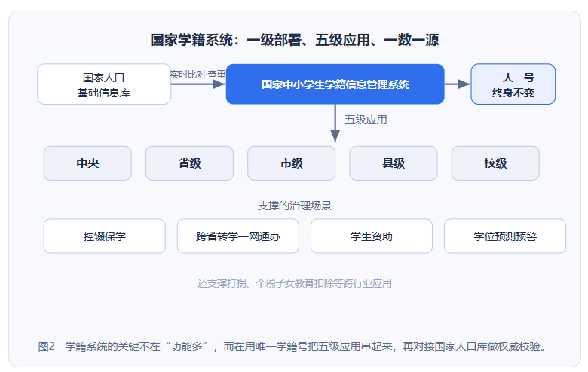Viewport: 588px width, 372px height.
Task: Click the 五级应用 arrow label
Action: click(x=366, y=120)
